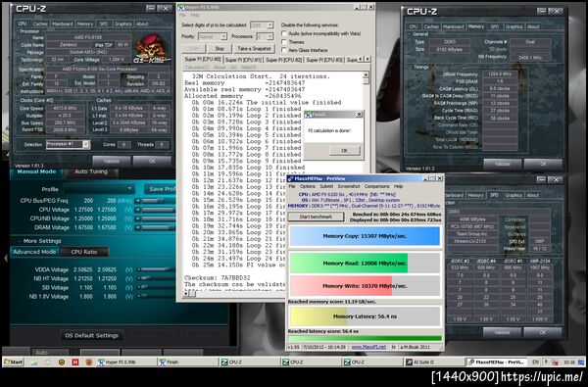The width and height of the screenshot is (588, 387).
Task: Click Start benchmark in MaxxMEMsi
Action: (316, 217)
